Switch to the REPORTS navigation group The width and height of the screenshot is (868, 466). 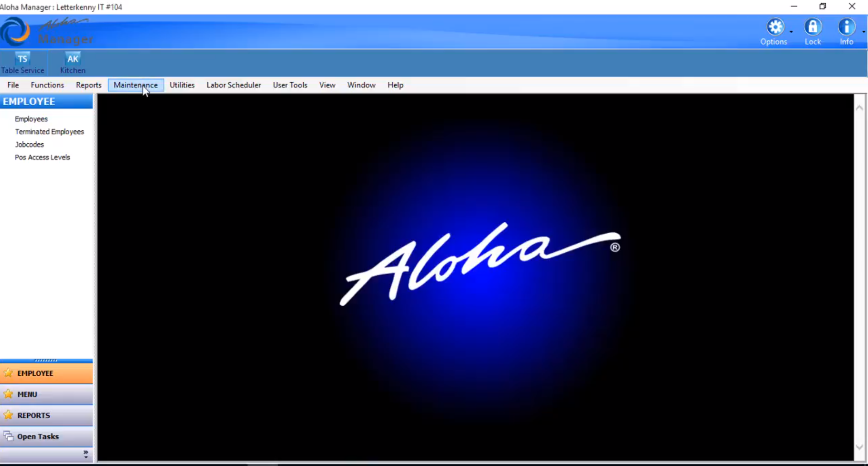click(46, 415)
